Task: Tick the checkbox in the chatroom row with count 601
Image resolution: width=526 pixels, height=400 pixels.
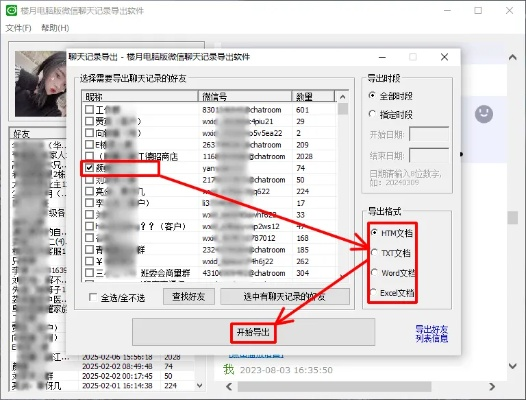Action: 89,109
